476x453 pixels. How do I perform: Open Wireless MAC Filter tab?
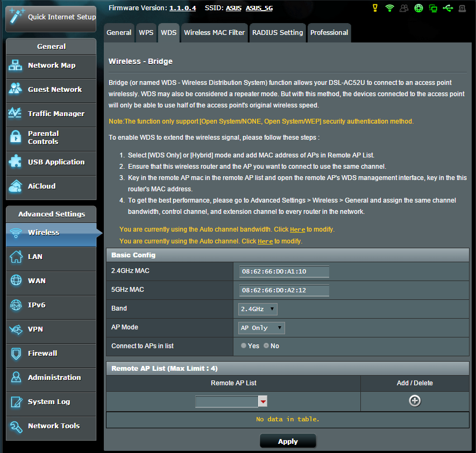click(214, 33)
